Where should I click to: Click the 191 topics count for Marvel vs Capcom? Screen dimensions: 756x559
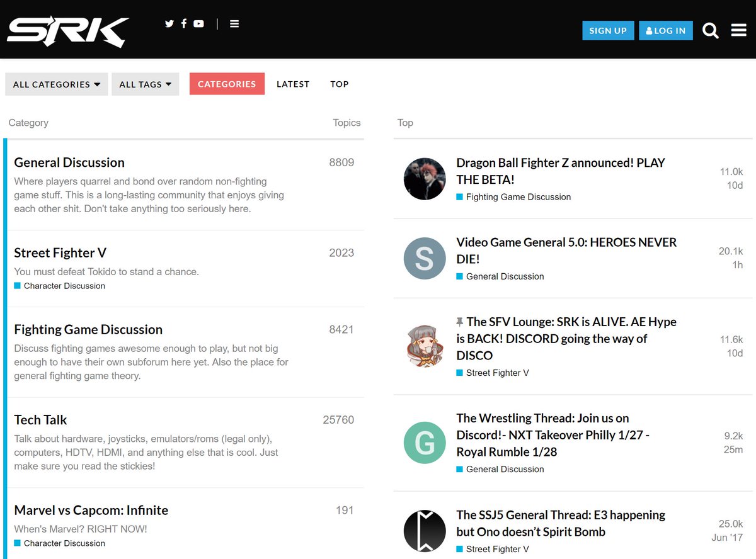345,511
